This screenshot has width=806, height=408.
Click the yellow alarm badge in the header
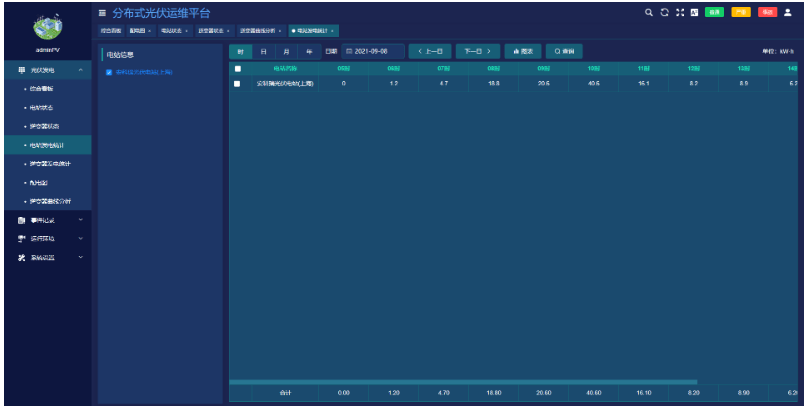click(x=740, y=13)
